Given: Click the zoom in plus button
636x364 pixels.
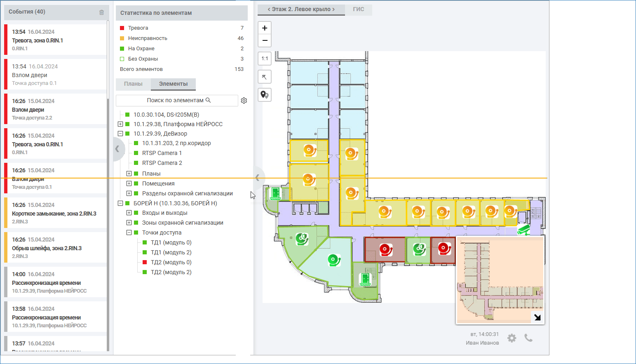Looking at the screenshot, I should (265, 28).
